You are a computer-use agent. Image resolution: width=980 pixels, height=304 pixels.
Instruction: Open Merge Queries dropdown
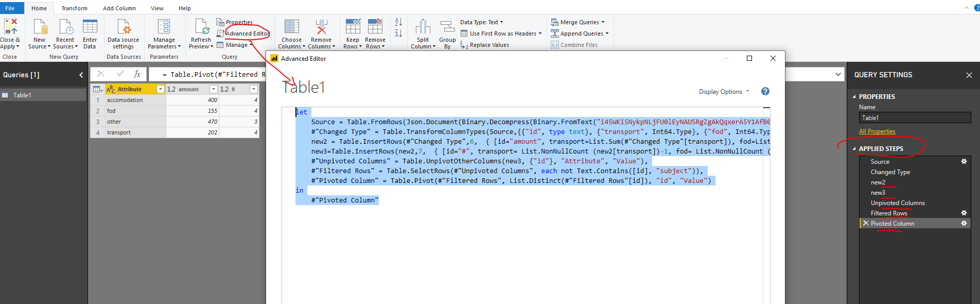click(x=577, y=22)
